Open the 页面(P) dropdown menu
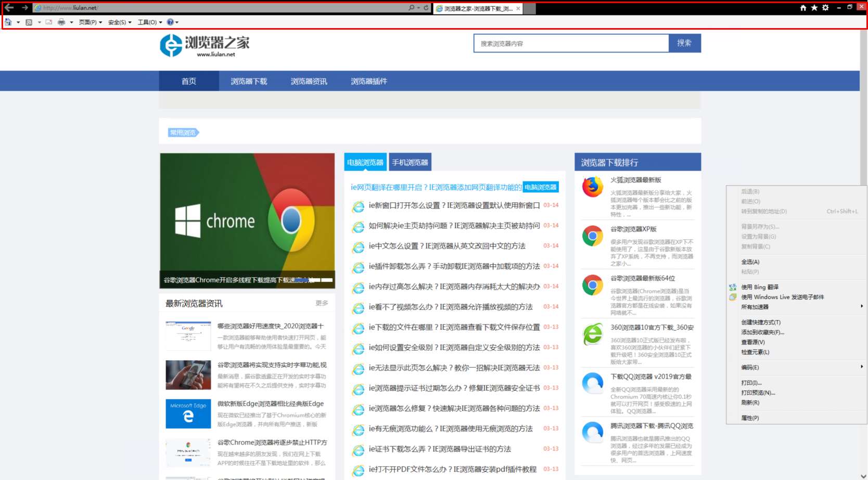 pyautogui.click(x=91, y=22)
